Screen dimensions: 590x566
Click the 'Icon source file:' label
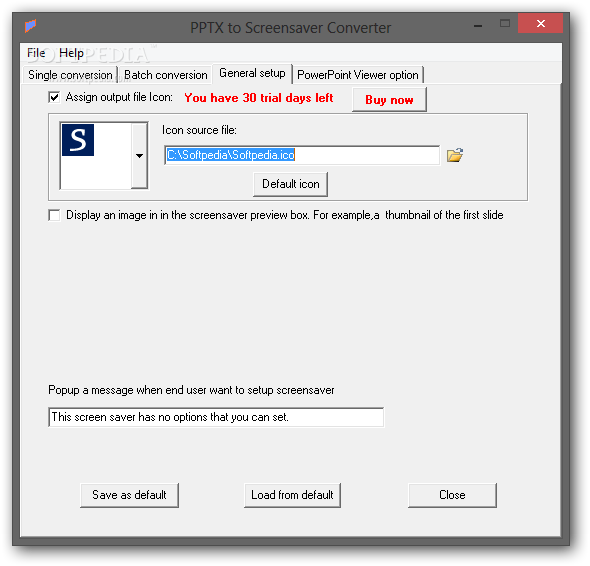click(x=199, y=130)
